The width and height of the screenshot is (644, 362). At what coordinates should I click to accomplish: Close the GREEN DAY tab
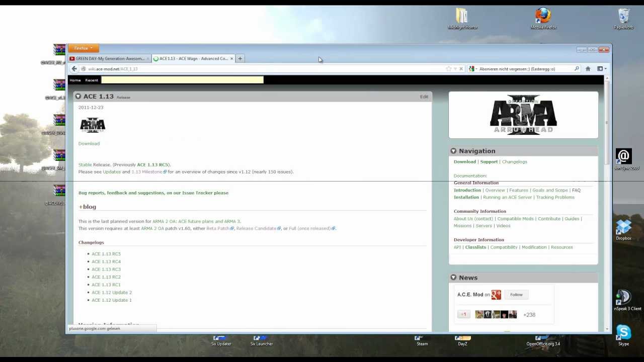(148, 59)
